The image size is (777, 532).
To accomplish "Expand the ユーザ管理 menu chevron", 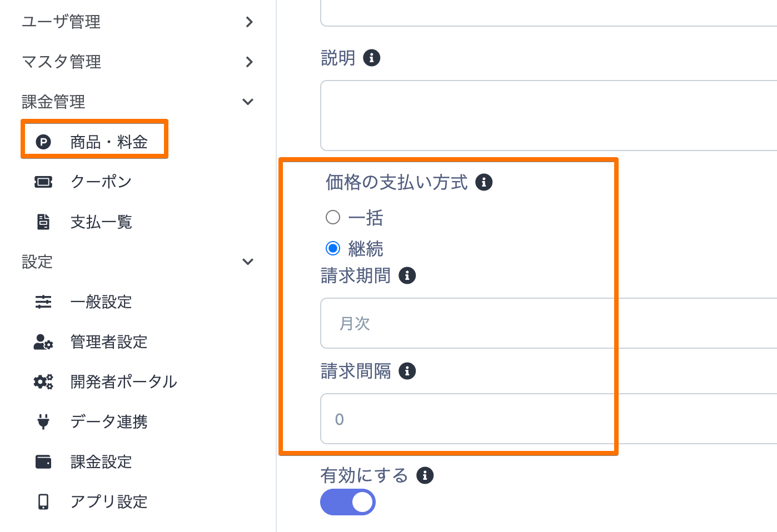I will point(249,22).
